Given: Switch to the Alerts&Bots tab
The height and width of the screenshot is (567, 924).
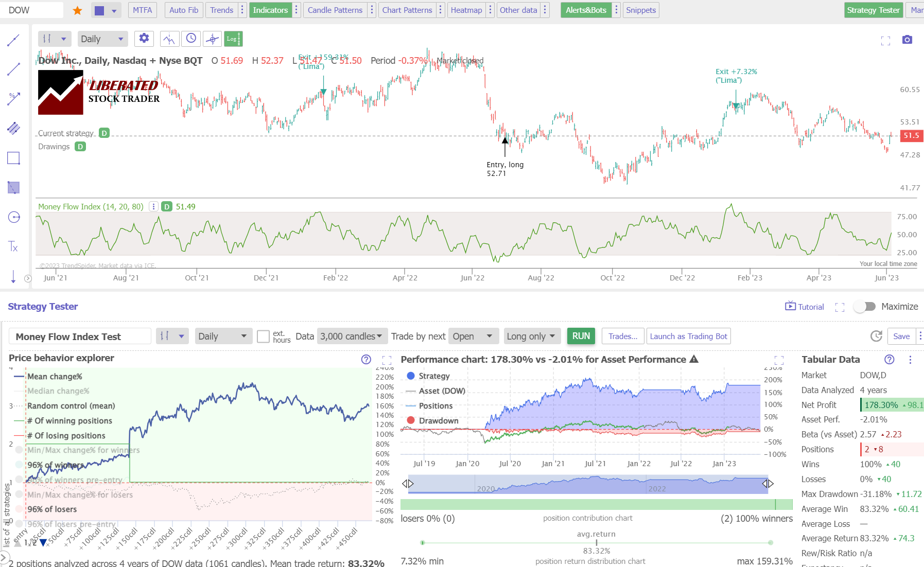Looking at the screenshot, I should coord(585,10).
